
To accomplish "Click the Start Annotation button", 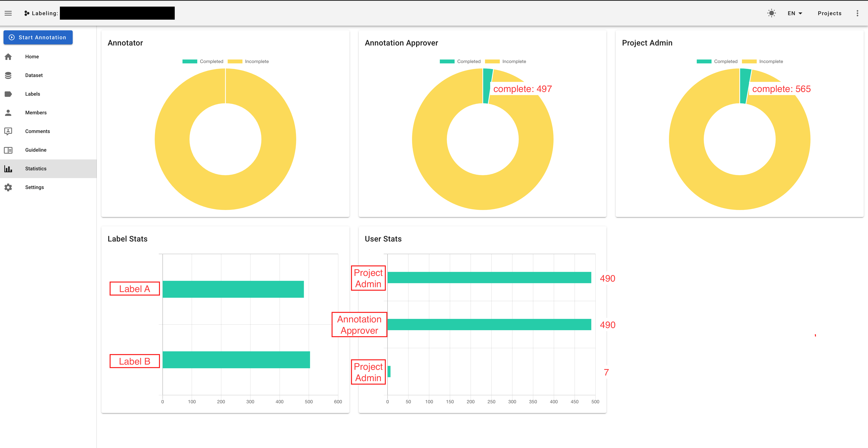I will pyautogui.click(x=38, y=37).
